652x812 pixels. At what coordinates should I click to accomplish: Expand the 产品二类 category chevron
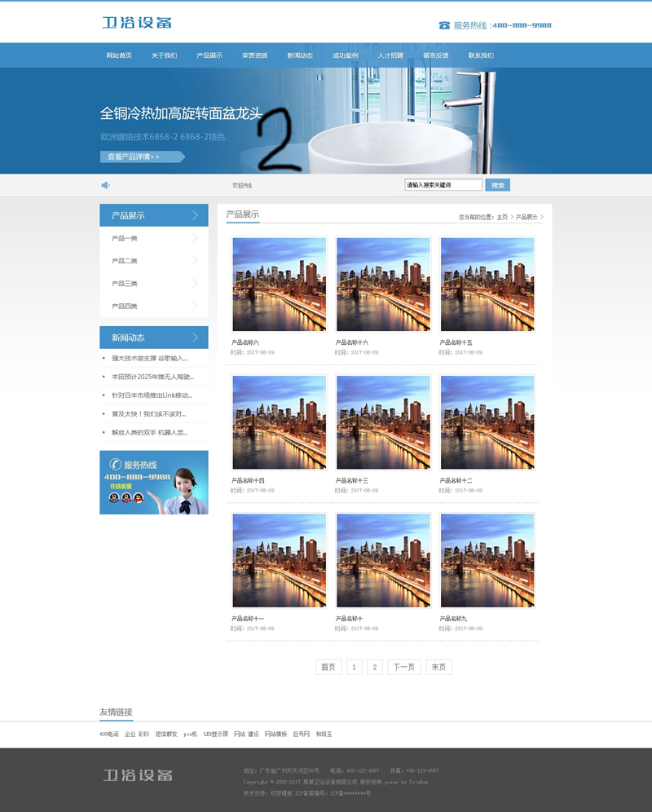(x=195, y=261)
